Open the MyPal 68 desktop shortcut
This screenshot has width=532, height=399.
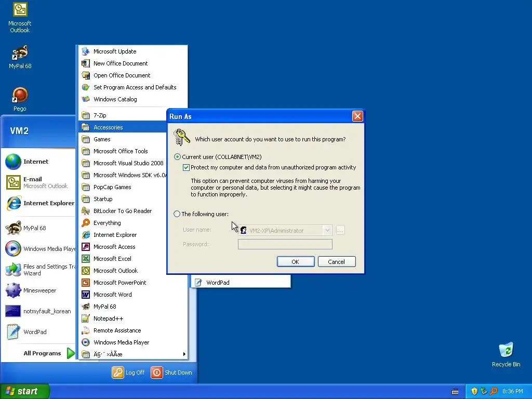[20, 57]
